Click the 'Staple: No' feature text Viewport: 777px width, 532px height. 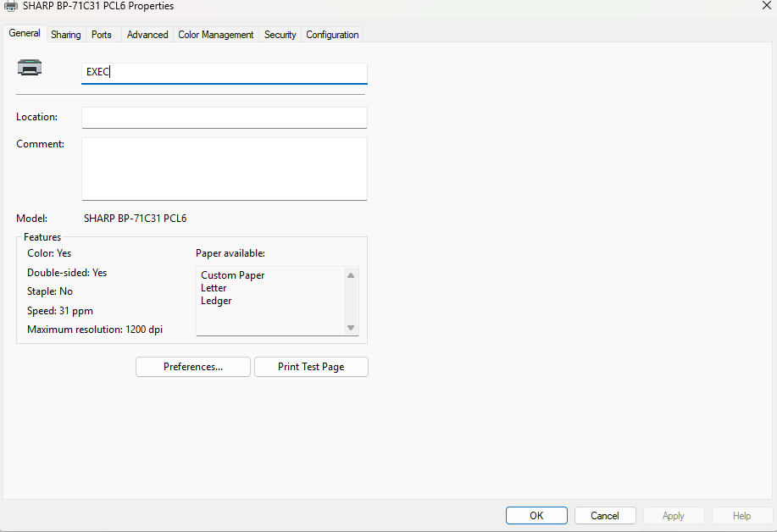pyautogui.click(x=50, y=291)
